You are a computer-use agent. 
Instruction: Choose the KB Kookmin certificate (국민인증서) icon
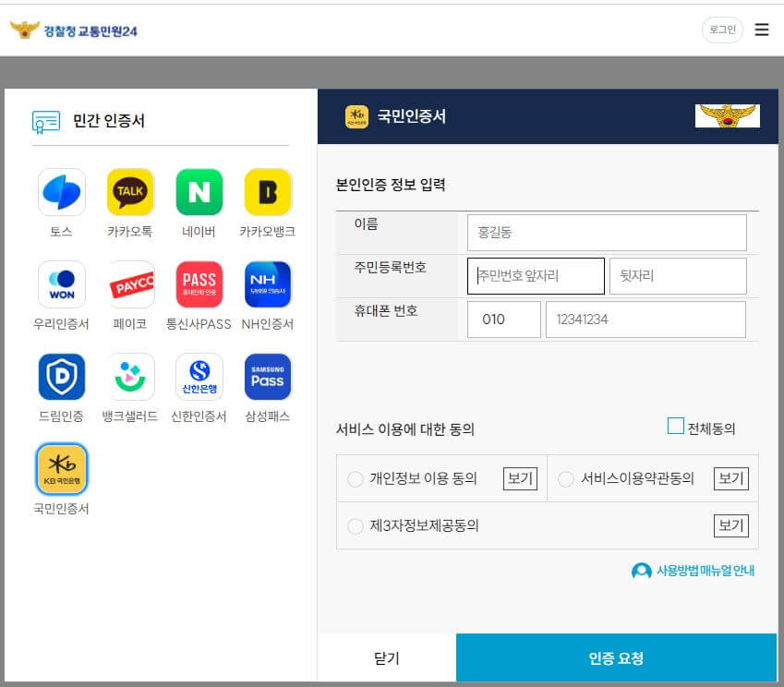[x=62, y=468]
